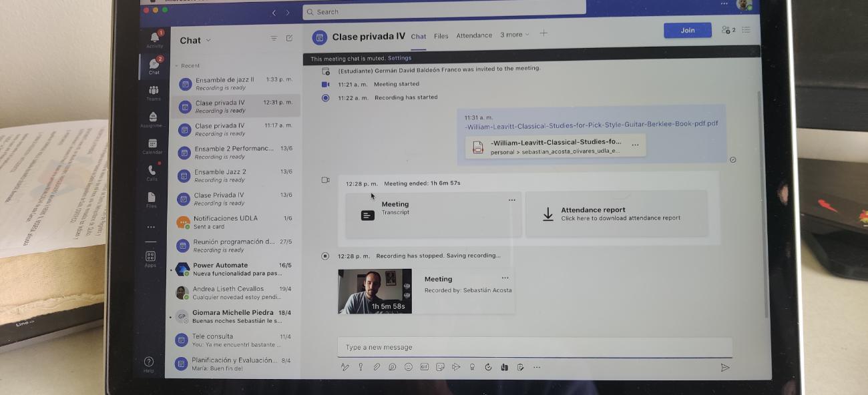Image resolution: width=868 pixels, height=395 pixels.
Task: Click the 'Type a new message' field
Action: 534,347
